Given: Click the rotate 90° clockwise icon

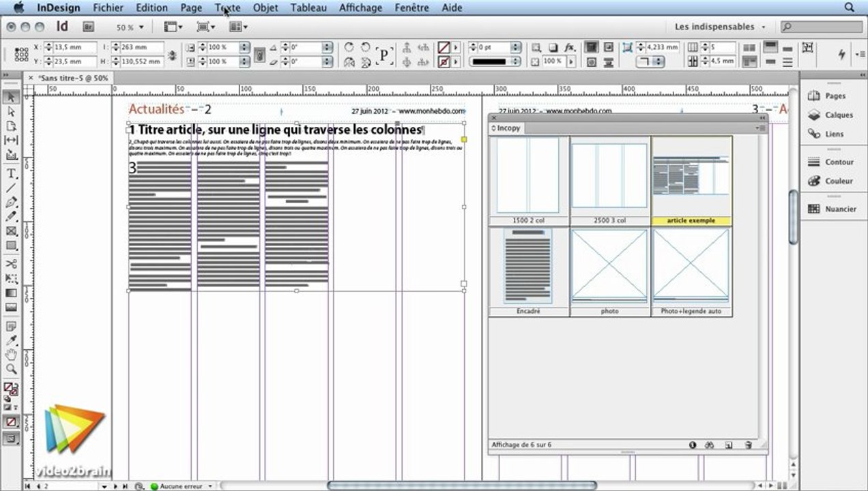Looking at the screenshot, I should [x=349, y=47].
